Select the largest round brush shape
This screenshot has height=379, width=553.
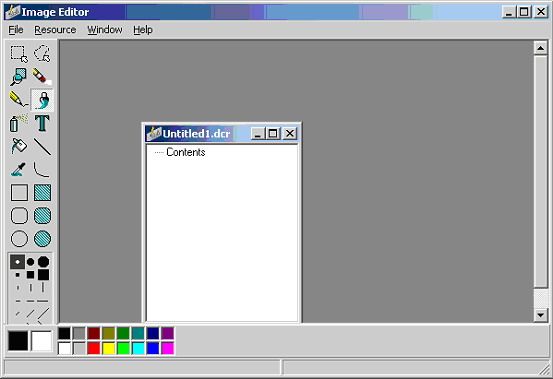[x=43, y=262]
